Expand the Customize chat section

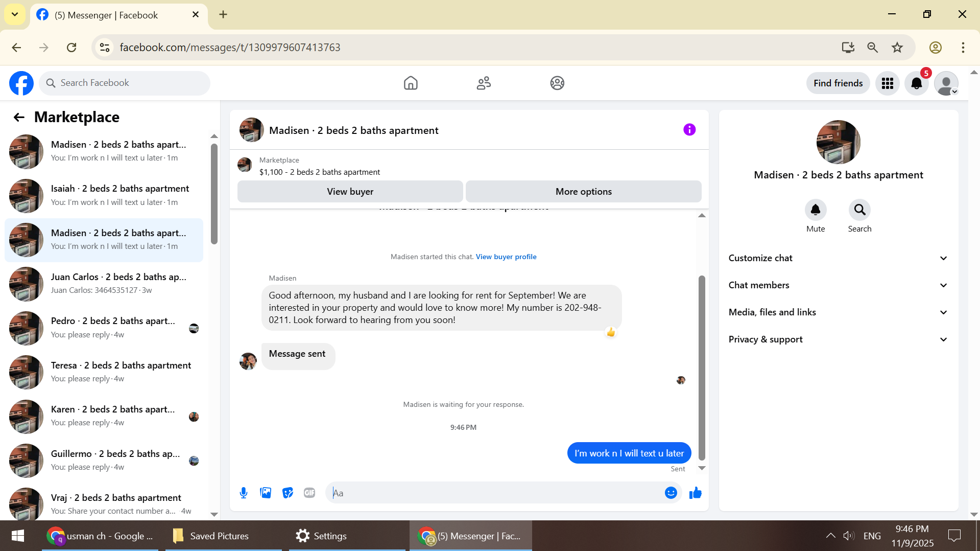pos(839,258)
